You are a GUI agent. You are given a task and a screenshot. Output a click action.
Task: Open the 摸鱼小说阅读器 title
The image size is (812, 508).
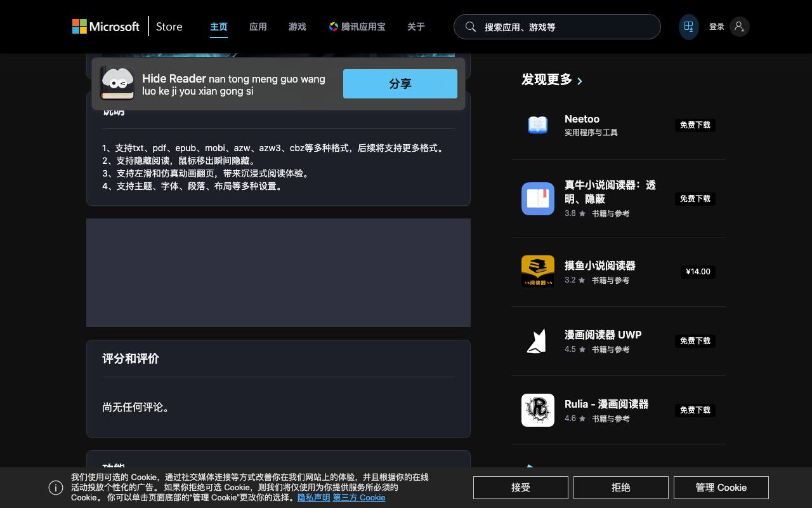tap(600, 265)
